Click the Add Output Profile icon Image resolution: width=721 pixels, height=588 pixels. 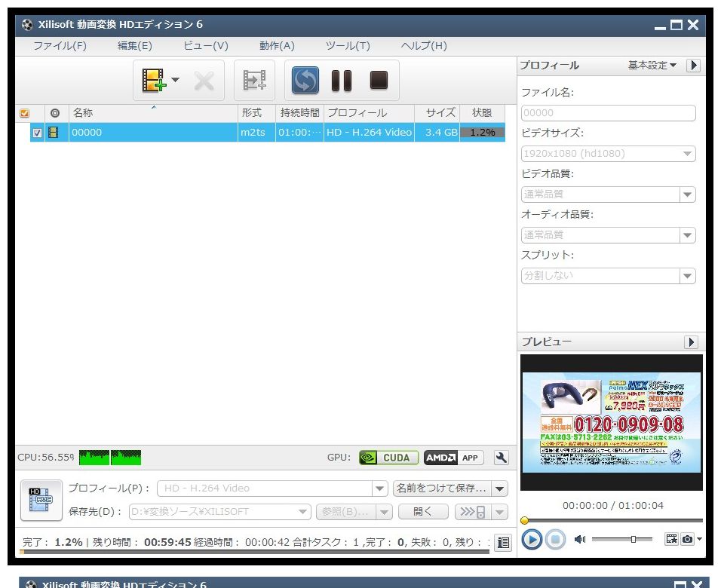point(254,80)
